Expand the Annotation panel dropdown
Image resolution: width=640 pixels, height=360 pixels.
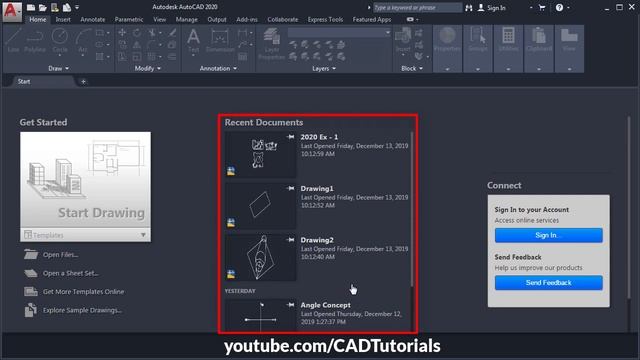[x=218, y=69]
